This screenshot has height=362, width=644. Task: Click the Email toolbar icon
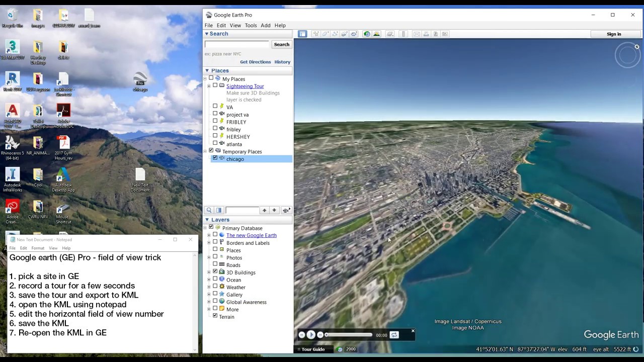click(417, 34)
